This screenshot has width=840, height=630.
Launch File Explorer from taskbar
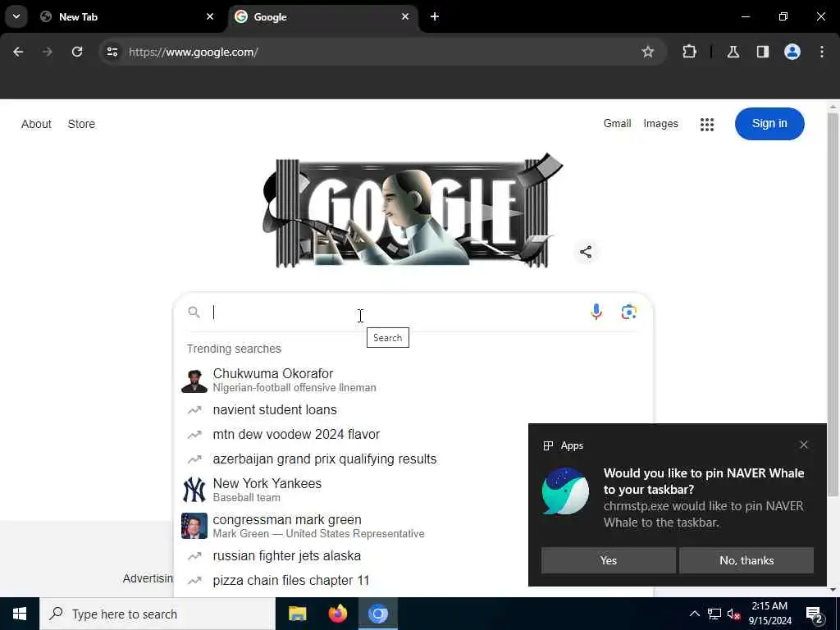[297, 614]
